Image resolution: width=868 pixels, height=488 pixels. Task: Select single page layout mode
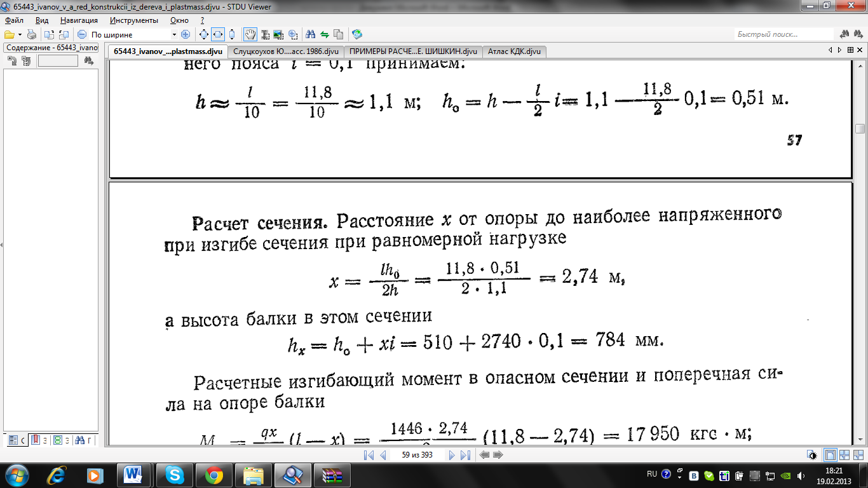point(831,455)
